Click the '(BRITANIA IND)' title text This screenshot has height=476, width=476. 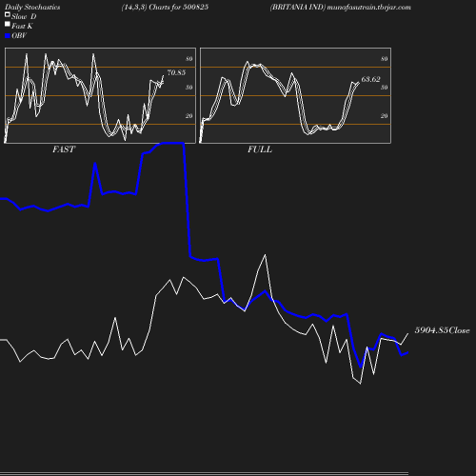(x=298, y=7)
